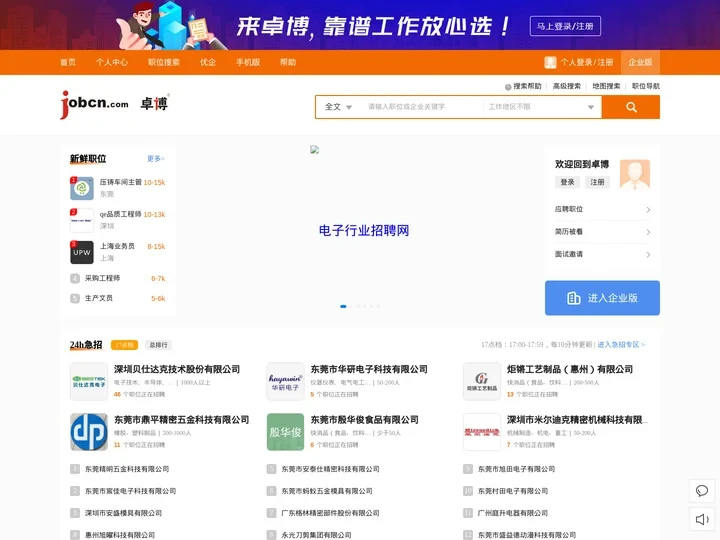Screen dimensions: 720x540
Task: Click the 注册 button in welcome panel
Action: (597, 182)
